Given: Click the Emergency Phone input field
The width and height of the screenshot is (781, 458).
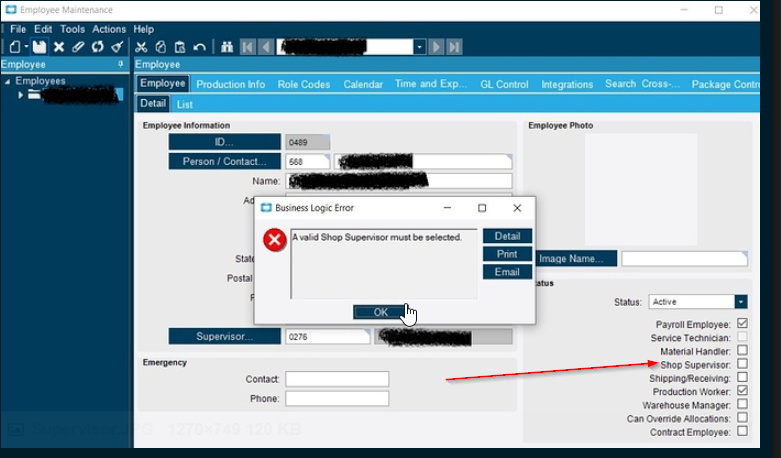Looking at the screenshot, I should click(337, 398).
